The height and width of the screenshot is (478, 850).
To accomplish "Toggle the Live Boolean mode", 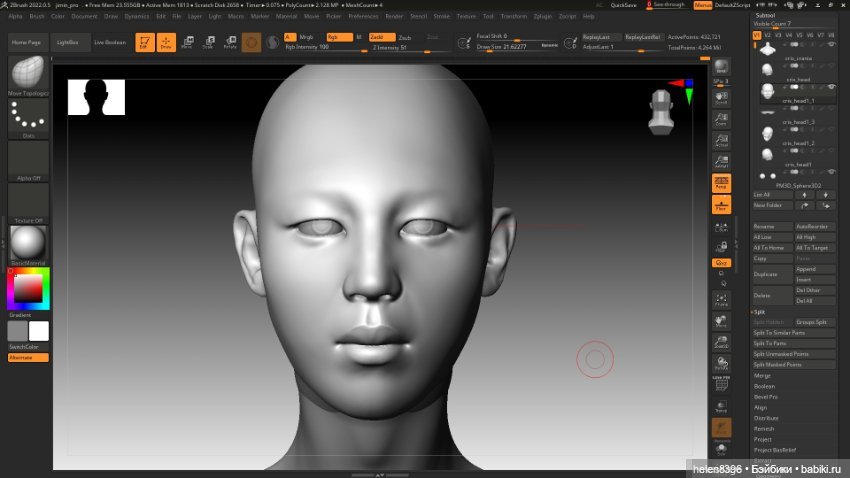I will click(x=109, y=43).
